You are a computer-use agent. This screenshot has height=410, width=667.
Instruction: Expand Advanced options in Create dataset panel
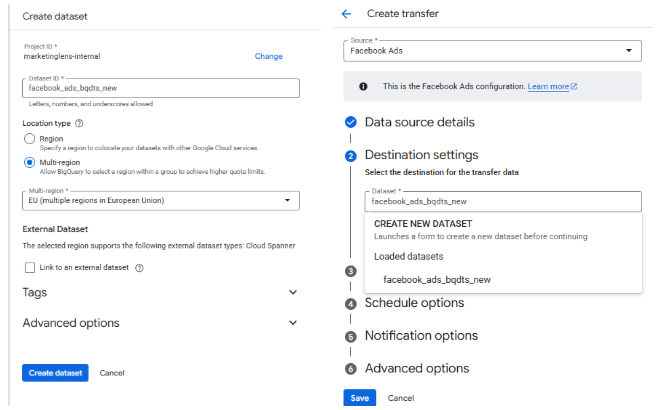click(x=160, y=323)
